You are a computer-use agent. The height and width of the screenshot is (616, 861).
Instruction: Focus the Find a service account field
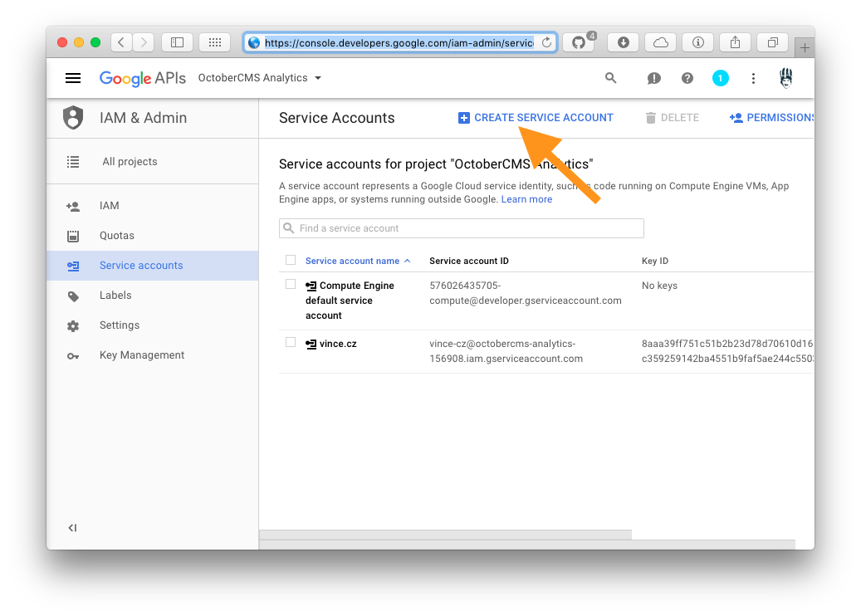coord(462,228)
